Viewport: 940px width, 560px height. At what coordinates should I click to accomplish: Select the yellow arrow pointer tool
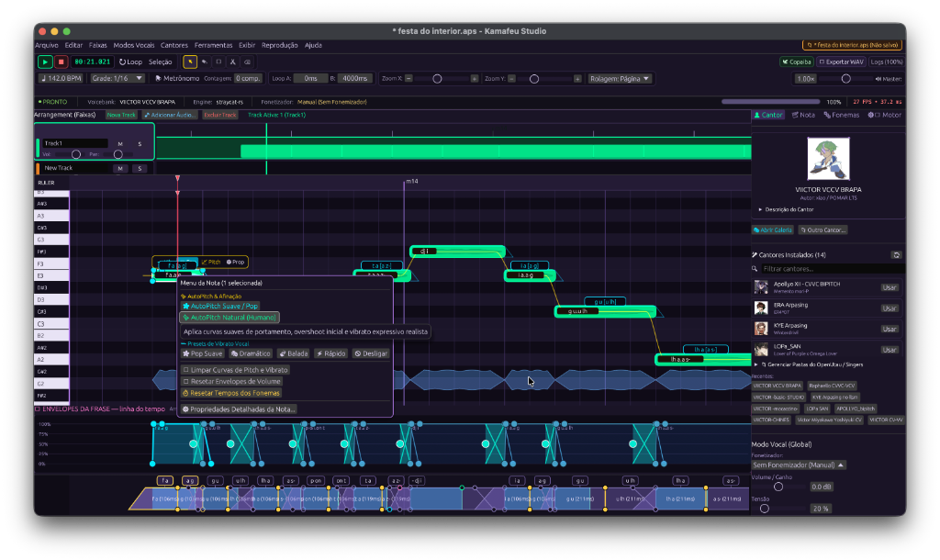(190, 62)
